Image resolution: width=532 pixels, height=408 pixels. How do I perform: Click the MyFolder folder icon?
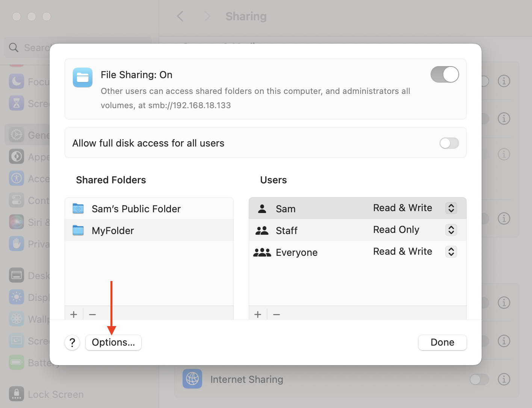point(78,230)
